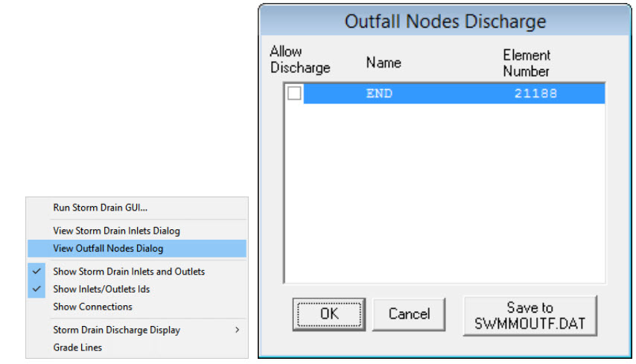
Task: Click Cancel in Outfall Nodes dialog
Action: [x=408, y=314]
